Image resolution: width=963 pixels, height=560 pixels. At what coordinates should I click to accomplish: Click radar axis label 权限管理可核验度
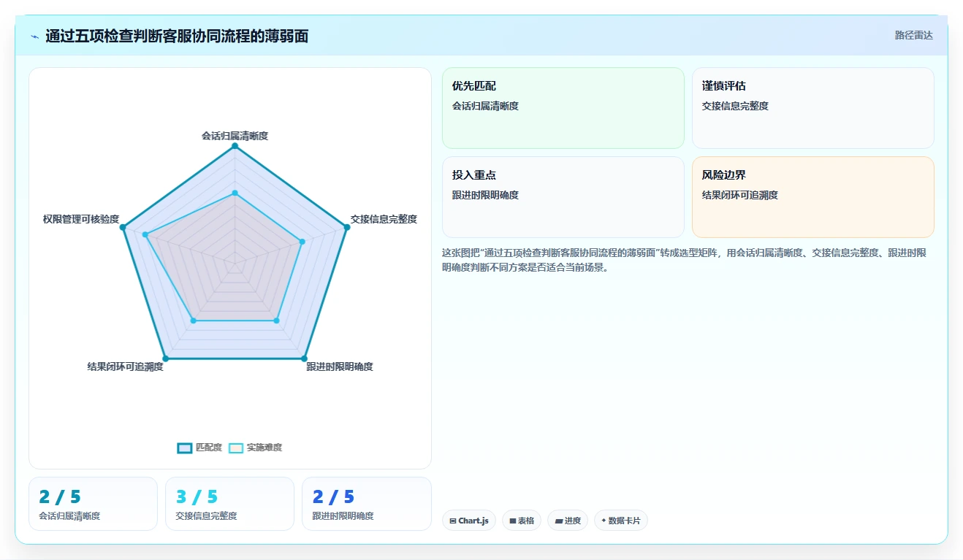coord(81,219)
